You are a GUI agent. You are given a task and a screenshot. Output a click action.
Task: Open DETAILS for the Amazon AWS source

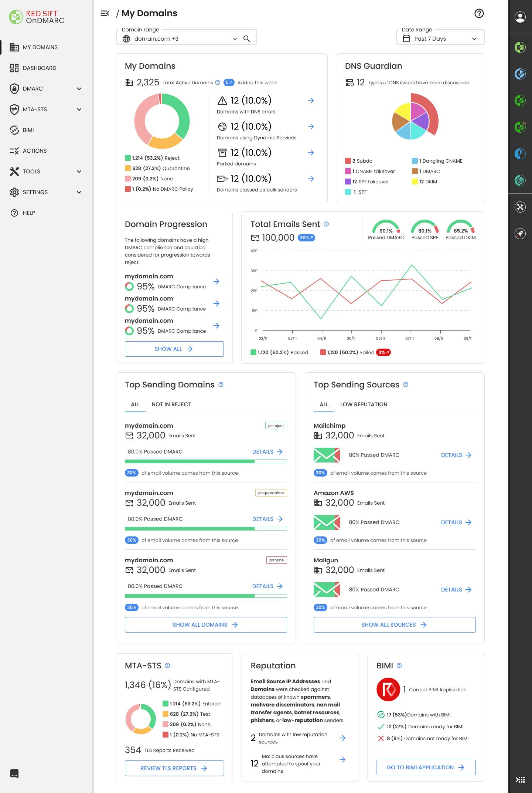(456, 522)
